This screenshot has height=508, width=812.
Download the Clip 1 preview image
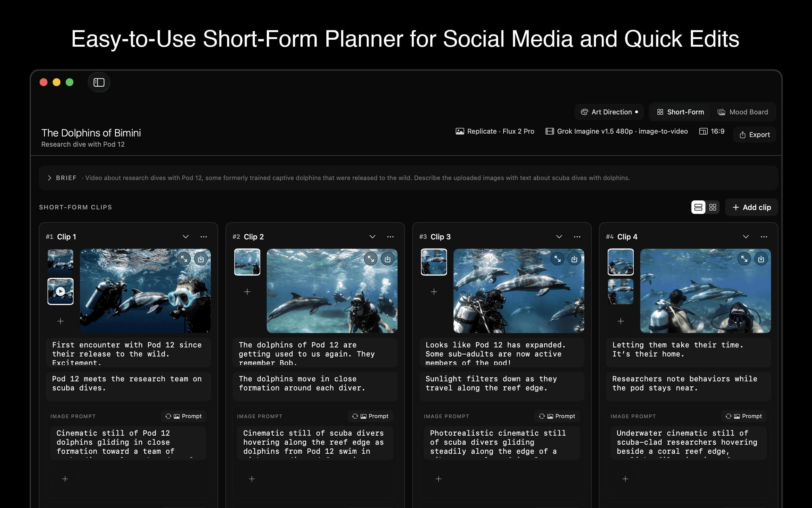[201, 259]
